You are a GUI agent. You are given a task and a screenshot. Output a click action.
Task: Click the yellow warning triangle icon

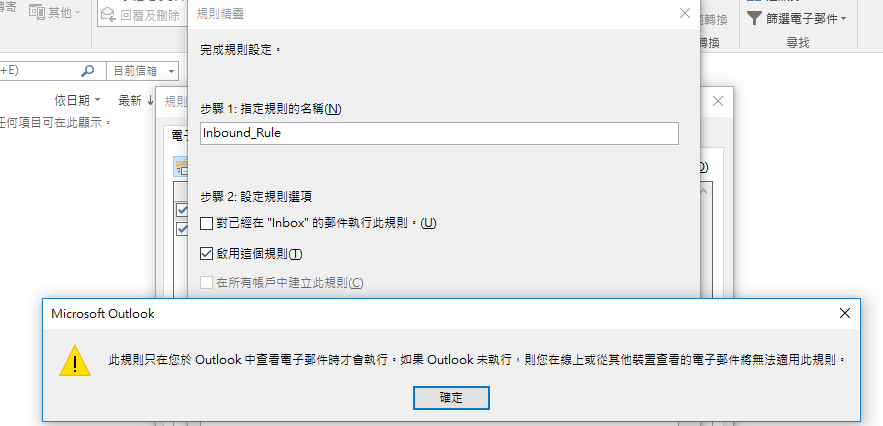(75, 360)
